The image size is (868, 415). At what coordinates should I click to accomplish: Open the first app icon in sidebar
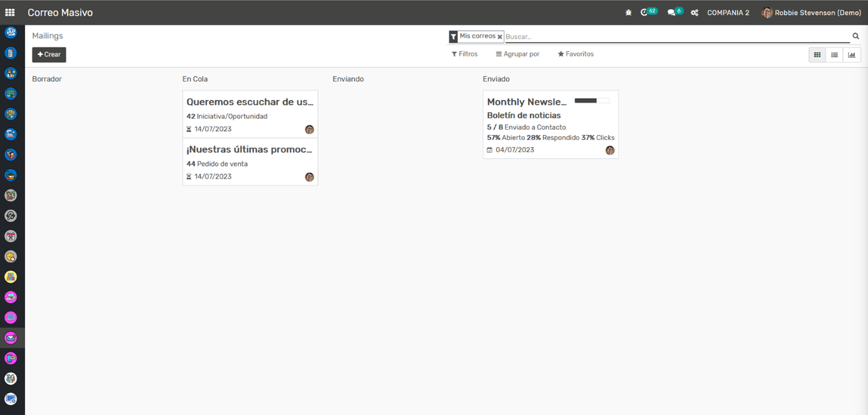[10, 33]
